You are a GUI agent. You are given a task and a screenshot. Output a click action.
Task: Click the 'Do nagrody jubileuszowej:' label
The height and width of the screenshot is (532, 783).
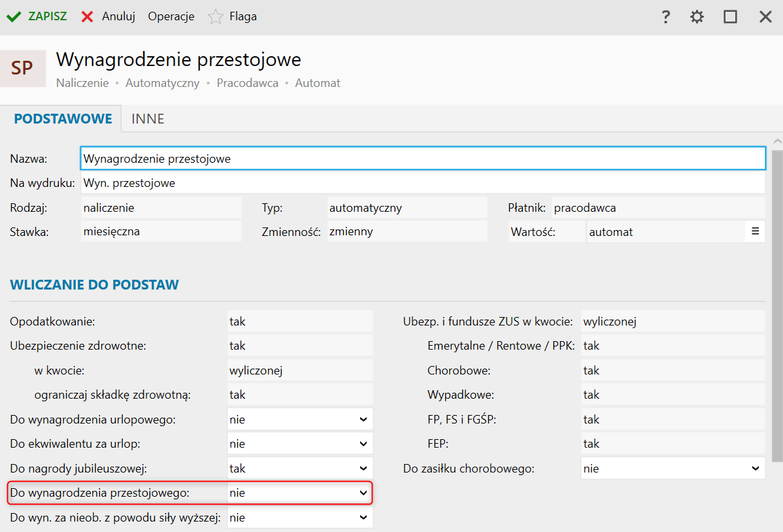pyautogui.click(x=78, y=469)
